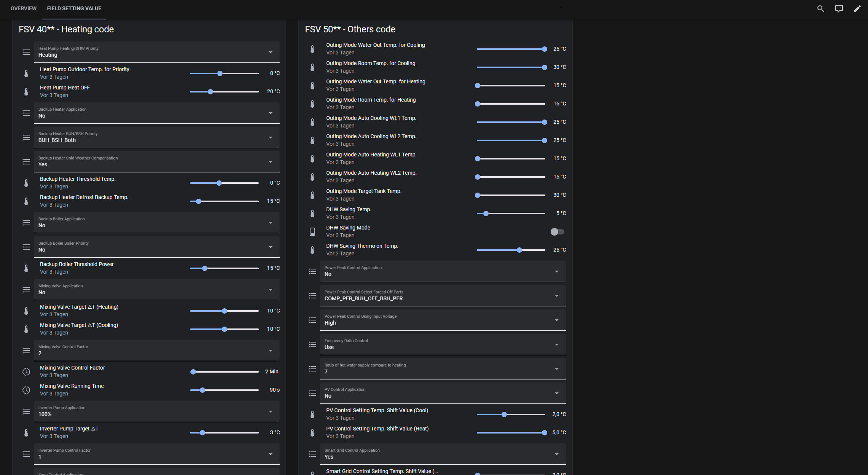Click thermometer icon beside Heat Pump Heat OFF
The width and height of the screenshot is (868, 475).
pos(26,92)
